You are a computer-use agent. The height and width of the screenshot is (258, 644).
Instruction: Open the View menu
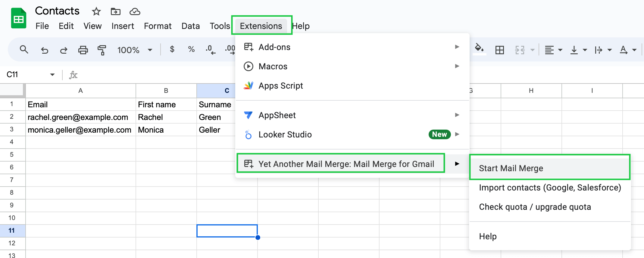[92, 26]
